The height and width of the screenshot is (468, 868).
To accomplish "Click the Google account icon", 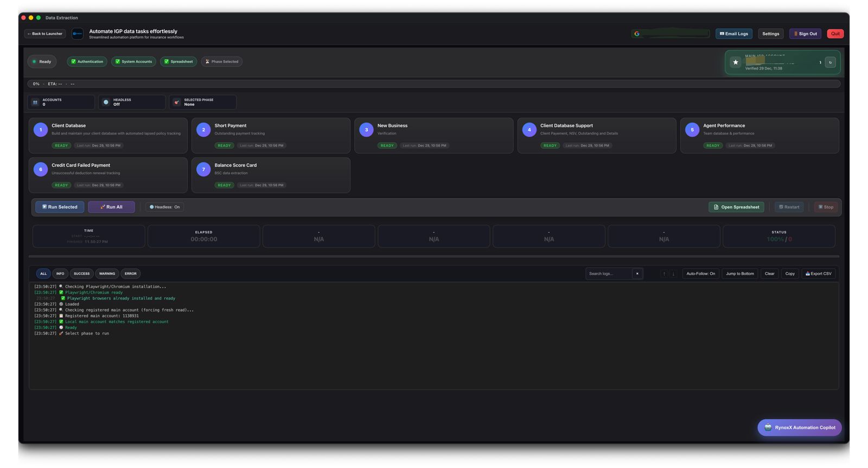I will (x=637, y=34).
